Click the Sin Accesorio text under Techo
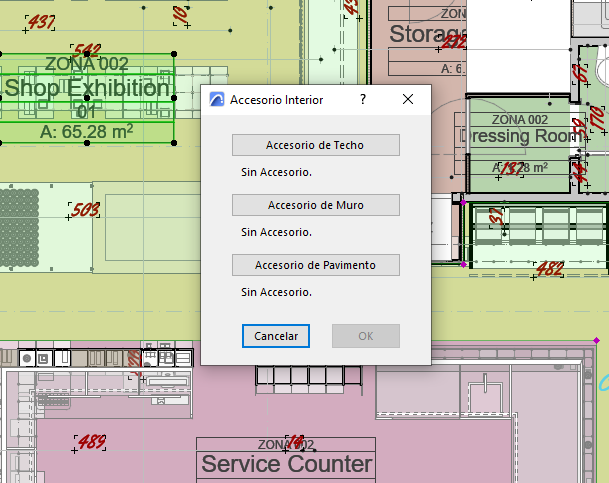This screenshot has height=483, width=609. click(x=276, y=172)
